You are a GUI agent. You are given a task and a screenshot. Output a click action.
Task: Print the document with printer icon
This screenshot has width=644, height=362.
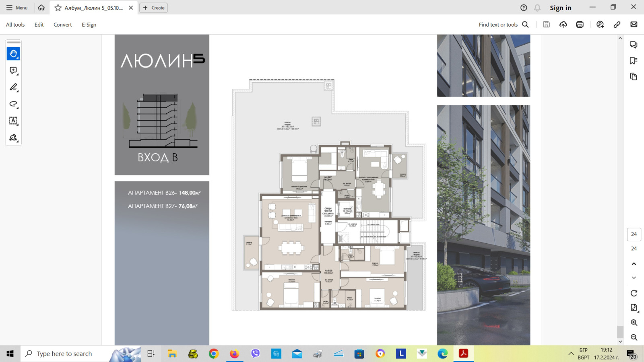pos(580,25)
